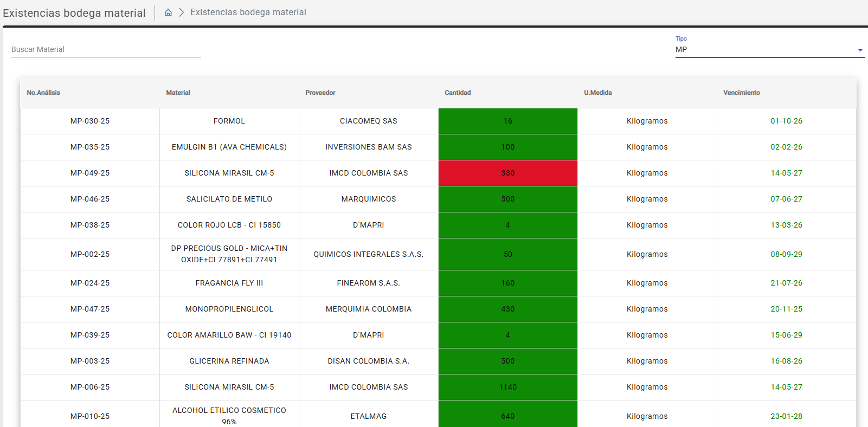Open the Tipo dropdown arrow
Image resolution: width=868 pixels, height=427 pixels.
(x=860, y=50)
